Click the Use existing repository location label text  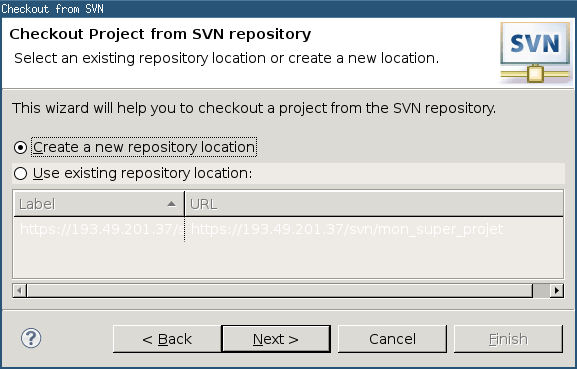coord(142,173)
